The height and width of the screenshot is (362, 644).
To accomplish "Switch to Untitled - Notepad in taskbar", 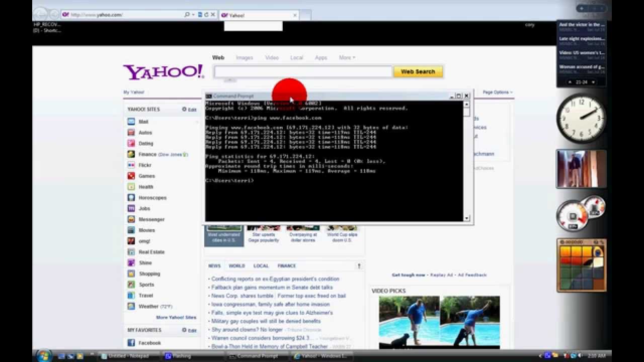I will pos(128,356).
